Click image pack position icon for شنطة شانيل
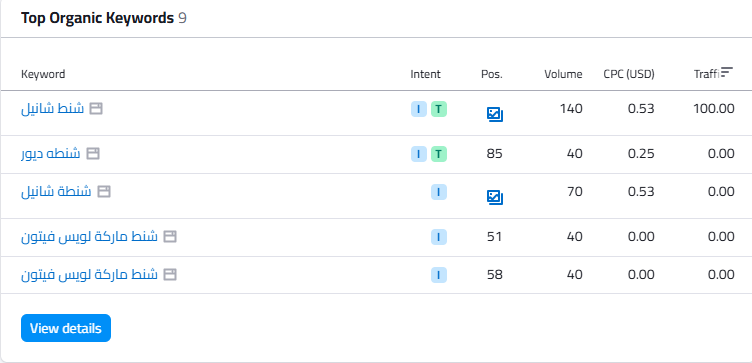752x363 pixels. click(x=495, y=197)
